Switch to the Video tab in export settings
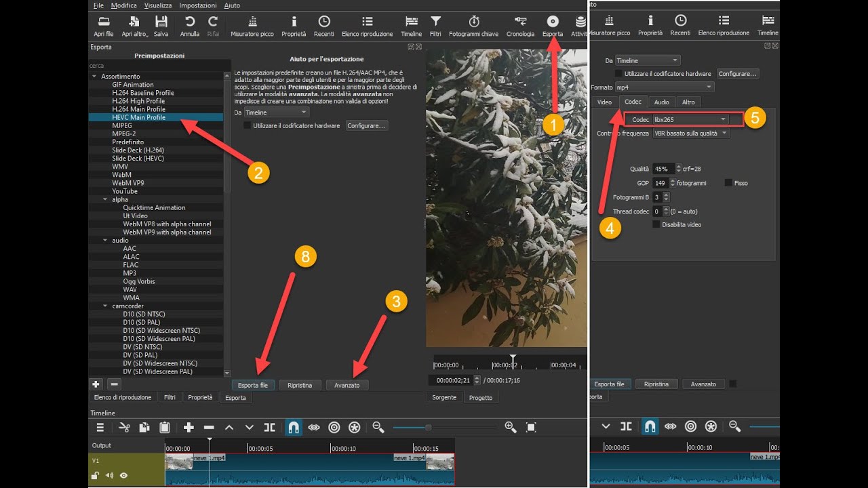This screenshot has height=488, width=868. click(604, 102)
